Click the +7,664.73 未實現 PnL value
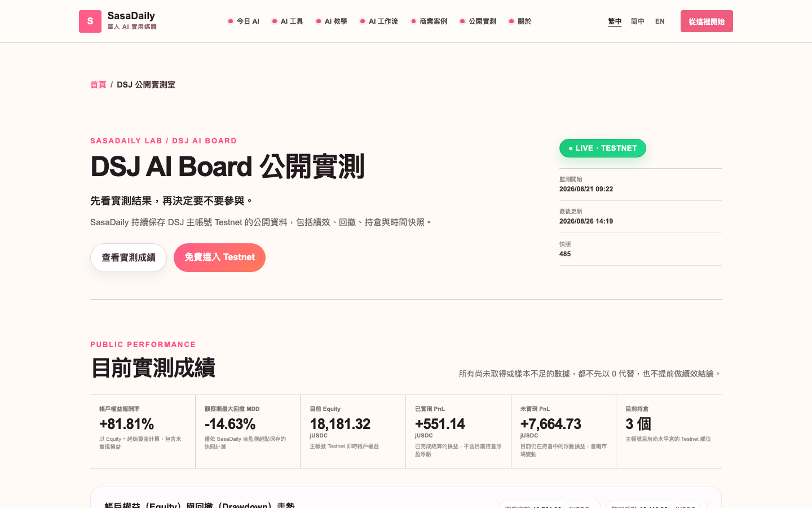The image size is (812, 508). (551, 424)
